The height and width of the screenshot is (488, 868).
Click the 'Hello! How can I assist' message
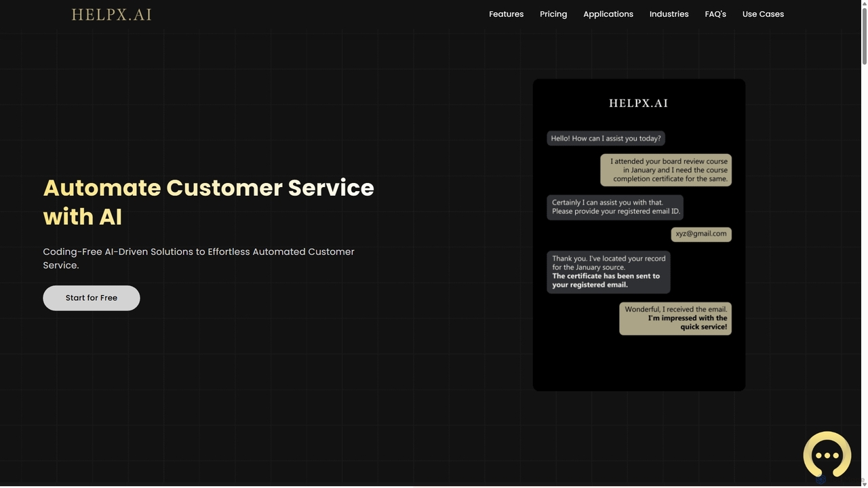(606, 138)
